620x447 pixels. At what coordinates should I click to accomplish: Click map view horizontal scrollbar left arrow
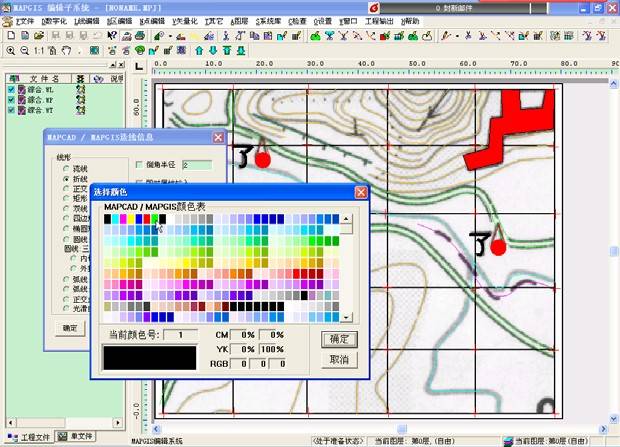pos(156,429)
